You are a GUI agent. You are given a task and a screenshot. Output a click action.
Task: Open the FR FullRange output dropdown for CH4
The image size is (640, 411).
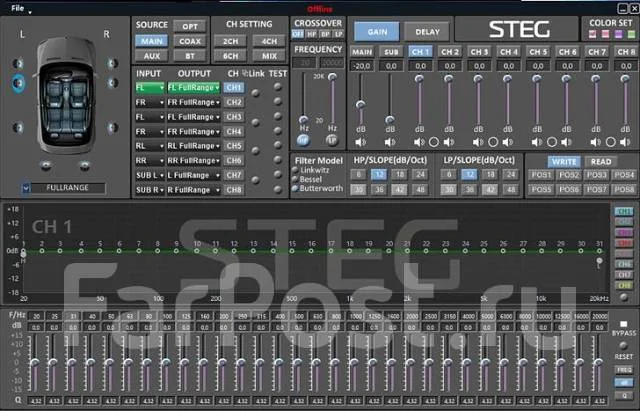click(x=193, y=132)
